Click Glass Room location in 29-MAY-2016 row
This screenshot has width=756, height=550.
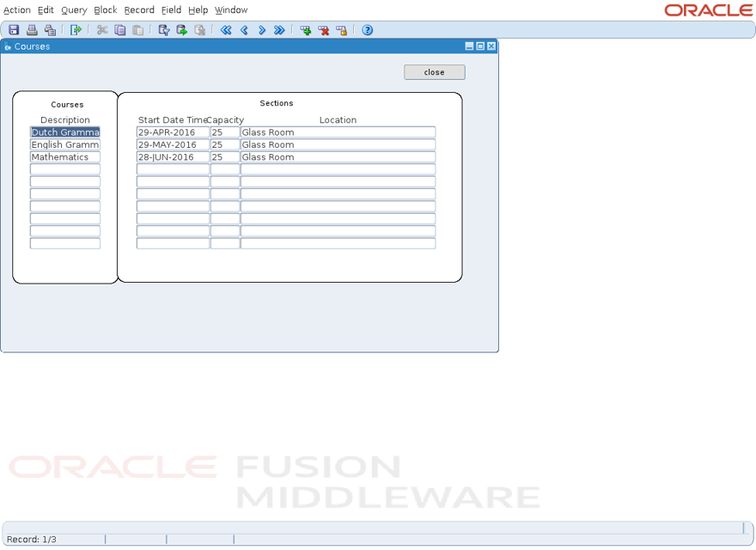[338, 144]
